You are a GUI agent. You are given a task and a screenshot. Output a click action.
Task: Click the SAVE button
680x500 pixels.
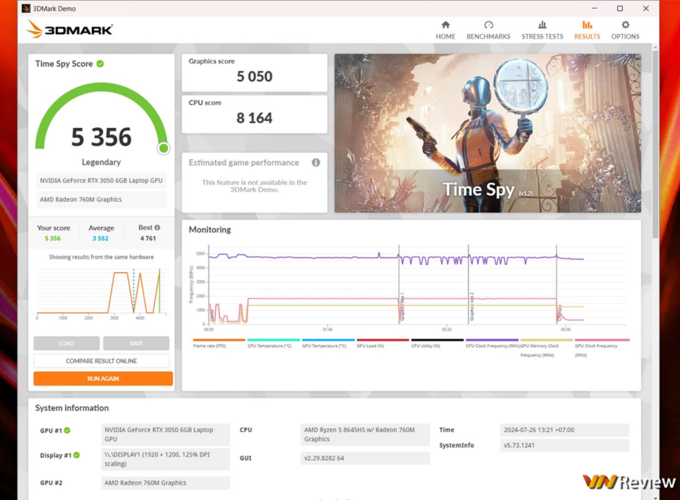(136, 343)
